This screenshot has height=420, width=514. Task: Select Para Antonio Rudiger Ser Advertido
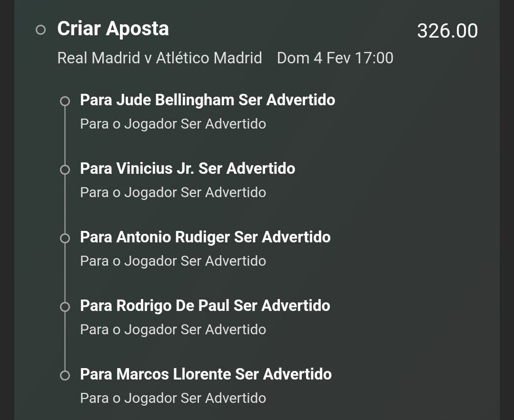tap(205, 237)
